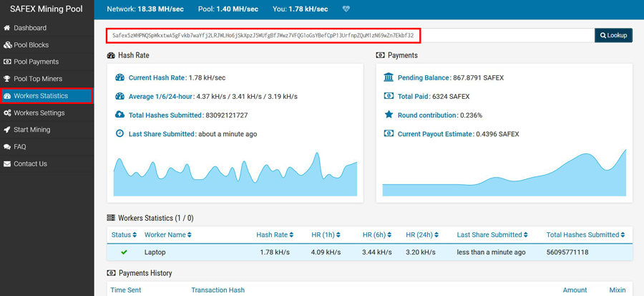The image size is (644, 296).
Task: Click the Transaction Hash column header
Action: 218,290
